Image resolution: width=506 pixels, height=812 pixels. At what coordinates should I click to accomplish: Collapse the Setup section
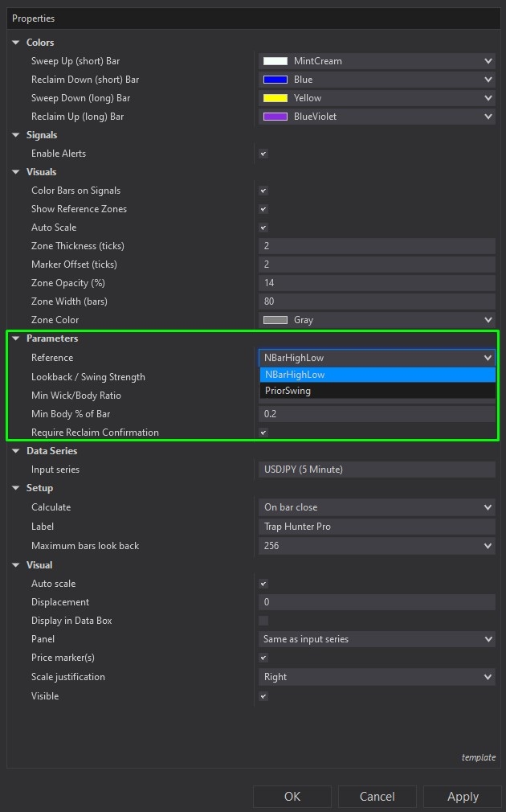[16, 488]
